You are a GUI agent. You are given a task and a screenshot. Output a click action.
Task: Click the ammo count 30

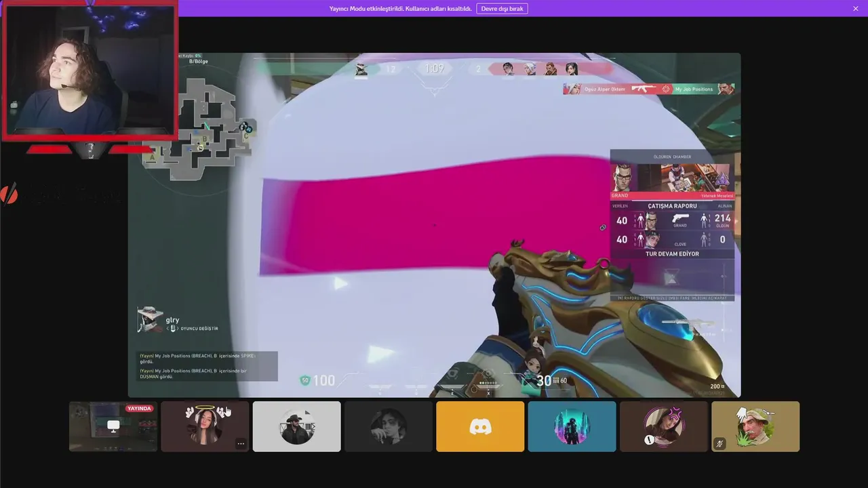(x=544, y=381)
